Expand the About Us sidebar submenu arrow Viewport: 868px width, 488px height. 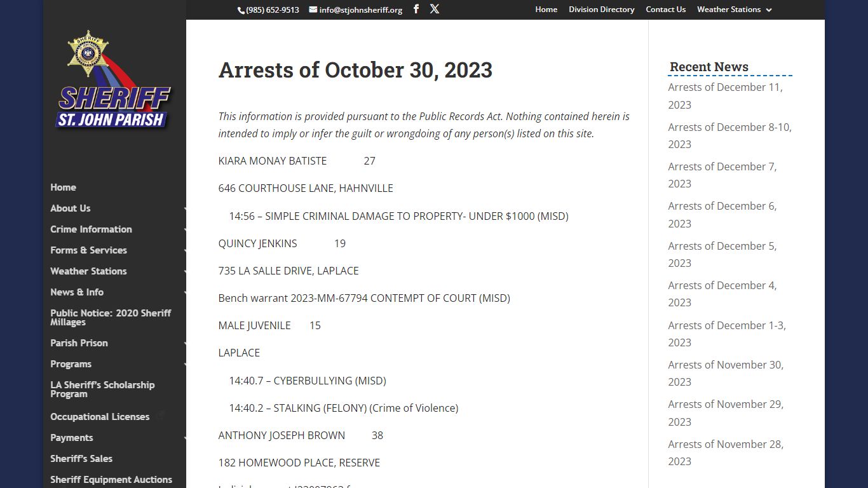coord(185,209)
